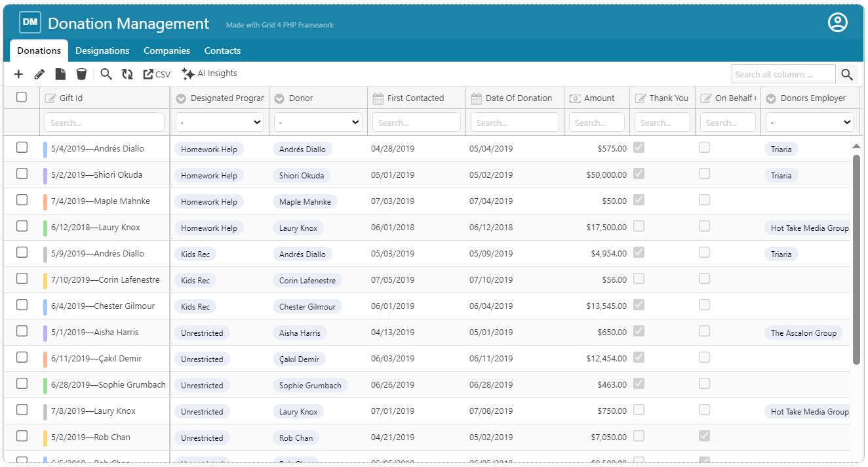The image size is (868, 467).
Task: Click the pencil edit icon in toolbar
Action: [x=39, y=74]
